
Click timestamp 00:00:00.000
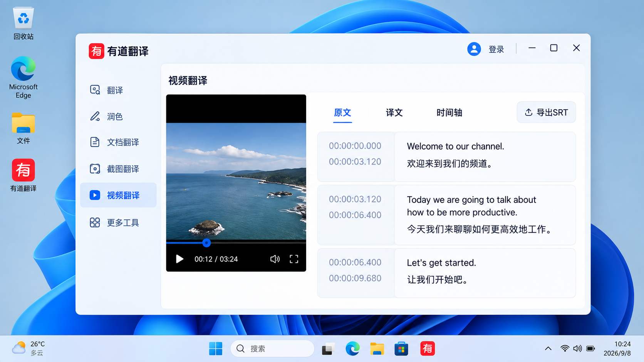click(x=355, y=146)
